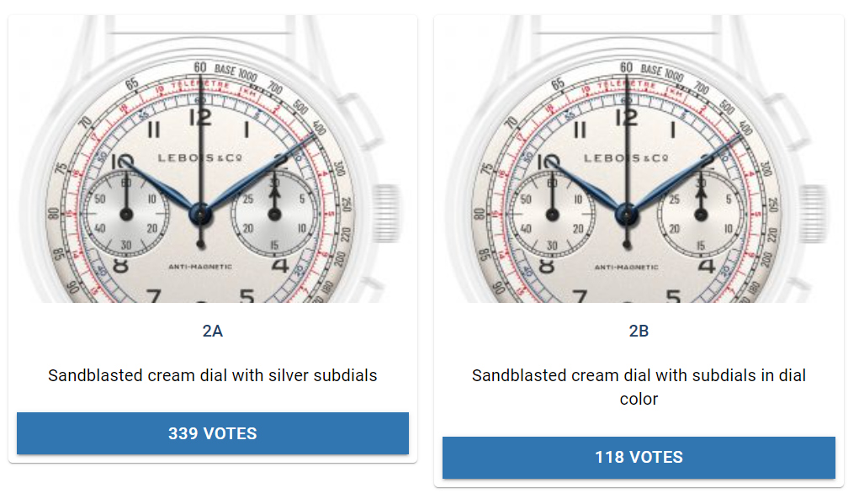Screen dimensions: 859x504
Task: Click the 2A right 30-minute subdial
Action: click(x=274, y=215)
